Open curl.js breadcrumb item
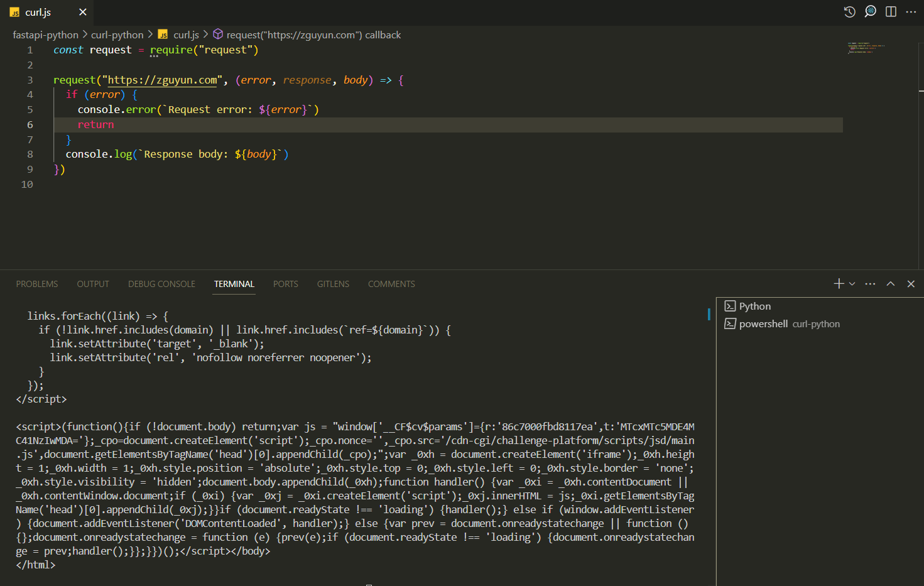Screen dimensions: 924x586 click(186, 35)
